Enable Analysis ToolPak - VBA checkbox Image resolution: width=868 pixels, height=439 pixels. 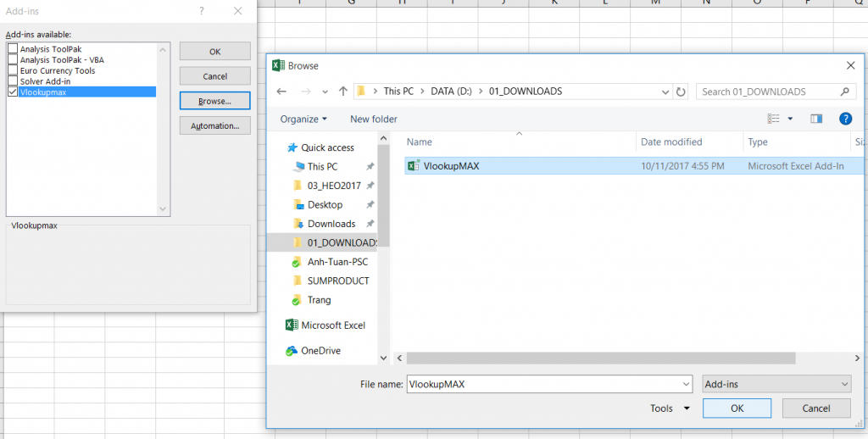click(13, 60)
